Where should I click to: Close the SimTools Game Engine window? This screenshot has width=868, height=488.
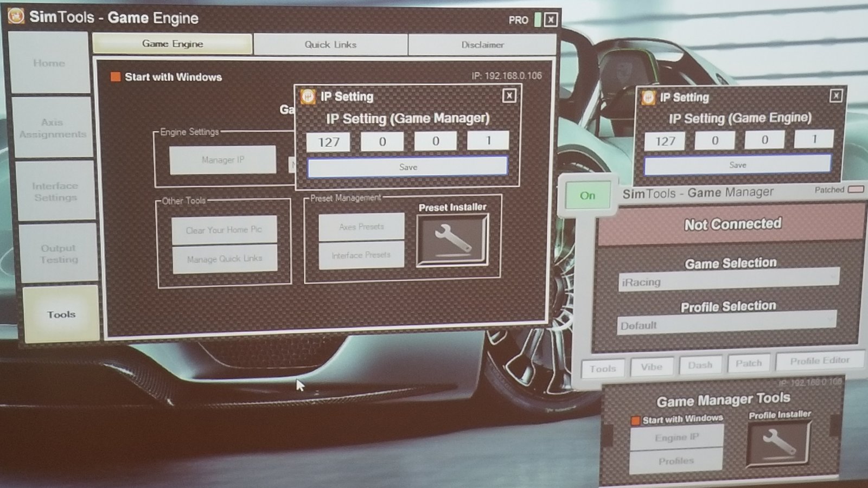(551, 20)
